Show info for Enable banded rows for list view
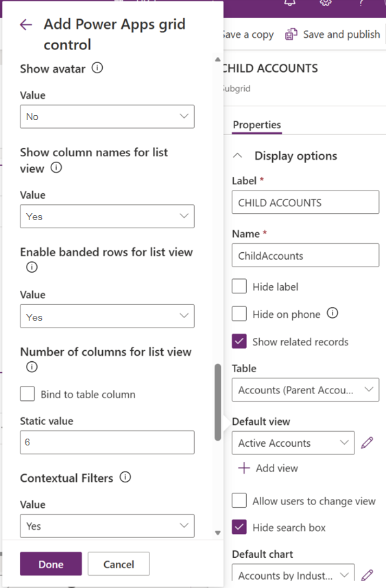This screenshot has height=588, width=386. (x=32, y=267)
